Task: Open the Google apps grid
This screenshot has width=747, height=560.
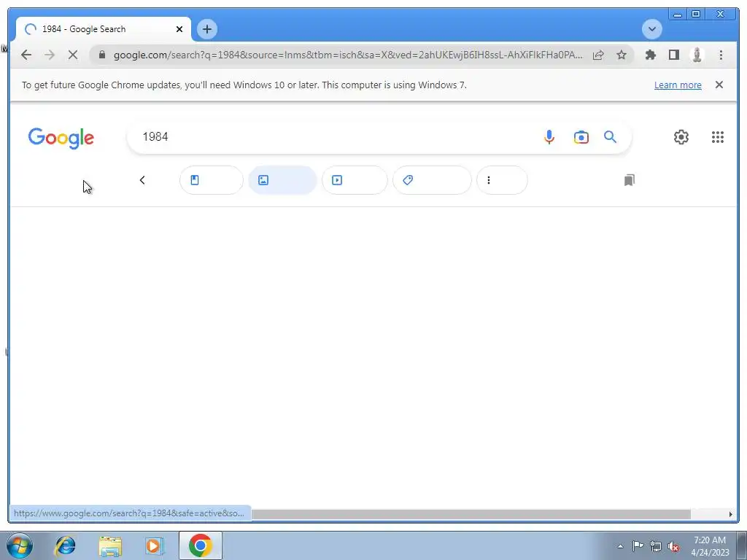Action: coord(718,137)
